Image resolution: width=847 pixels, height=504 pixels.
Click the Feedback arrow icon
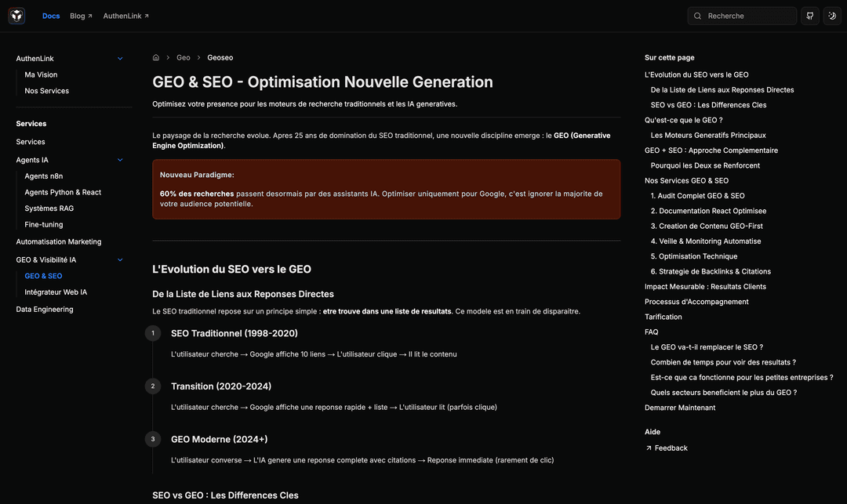click(x=649, y=448)
